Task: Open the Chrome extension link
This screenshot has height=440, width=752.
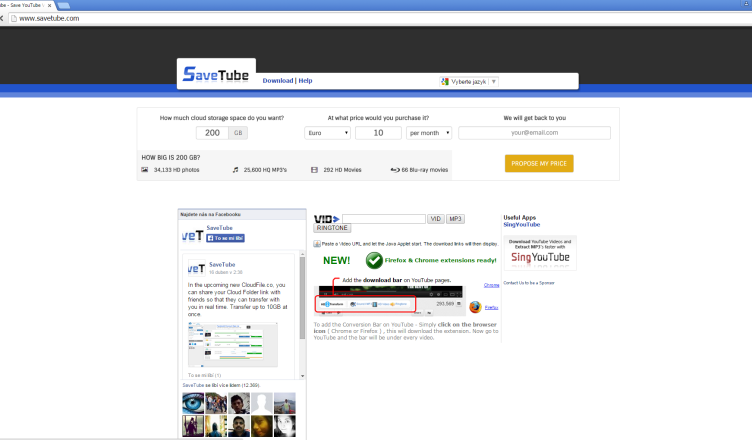Action: (491, 285)
